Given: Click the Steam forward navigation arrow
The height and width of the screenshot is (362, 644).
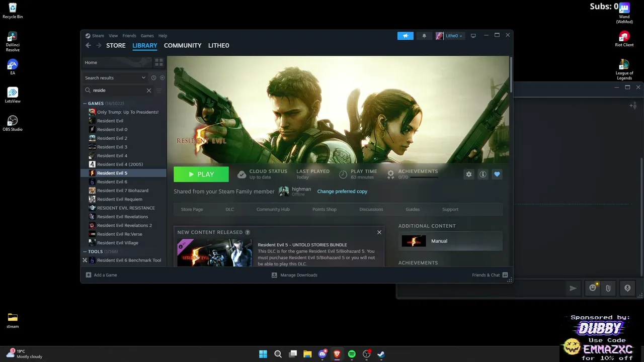Looking at the screenshot, I should (x=99, y=45).
